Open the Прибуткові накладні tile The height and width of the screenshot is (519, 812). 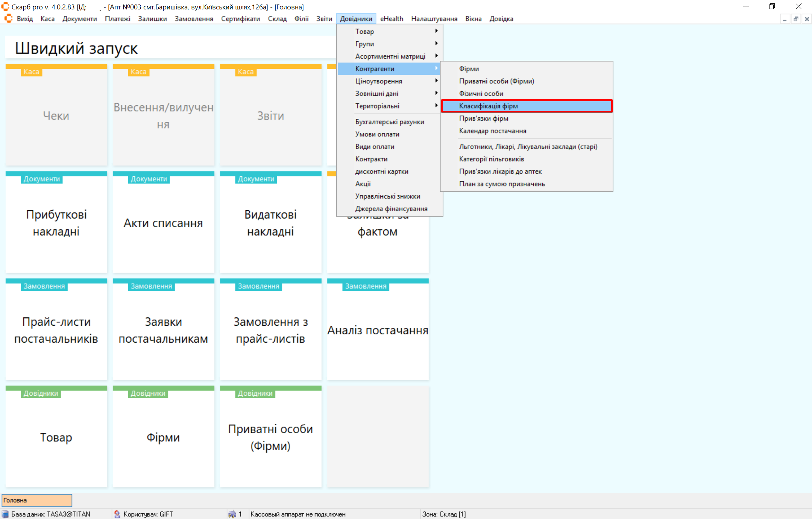(56, 223)
